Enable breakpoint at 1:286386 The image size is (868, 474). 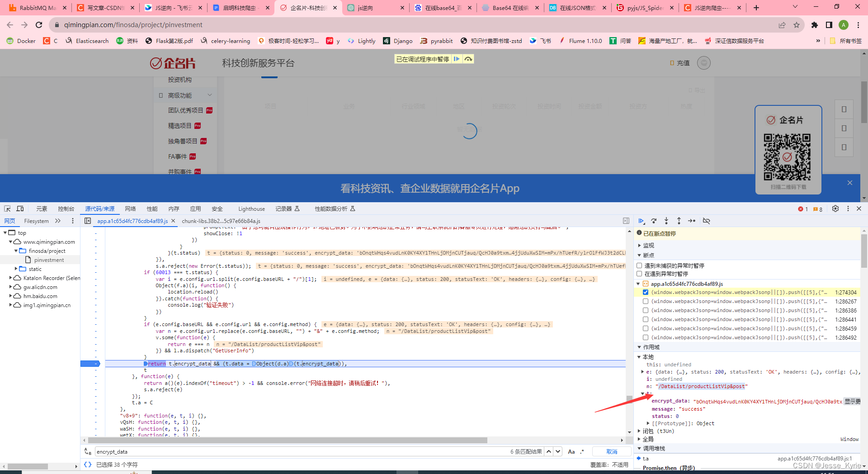[x=646, y=310]
